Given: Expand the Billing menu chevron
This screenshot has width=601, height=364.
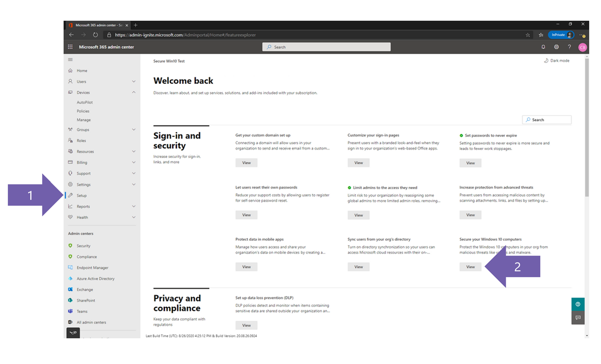Looking at the screenshot, I should tap(134, 162).
